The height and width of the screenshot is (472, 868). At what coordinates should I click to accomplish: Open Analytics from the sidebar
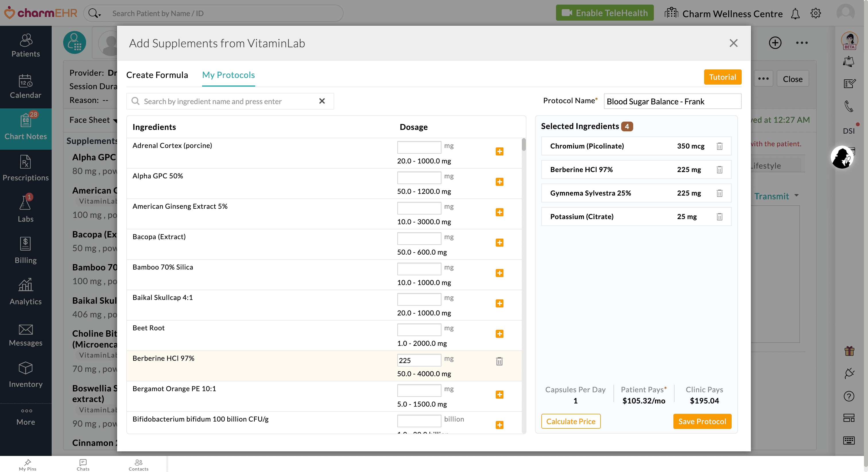26,292
